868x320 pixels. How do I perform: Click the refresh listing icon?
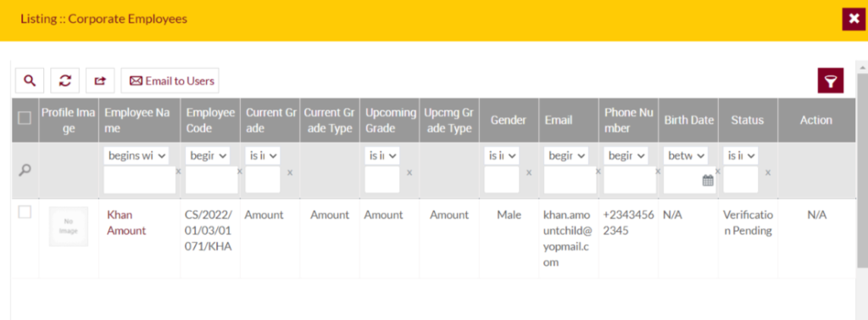pos(64,81)
